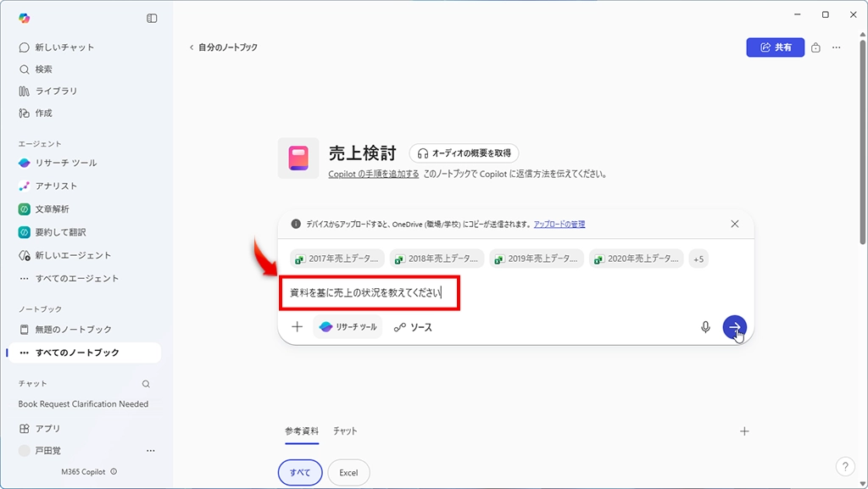868x489 pixels.
Task: Toggle the sidebar collapse icon
Action: tap(152, 18)
